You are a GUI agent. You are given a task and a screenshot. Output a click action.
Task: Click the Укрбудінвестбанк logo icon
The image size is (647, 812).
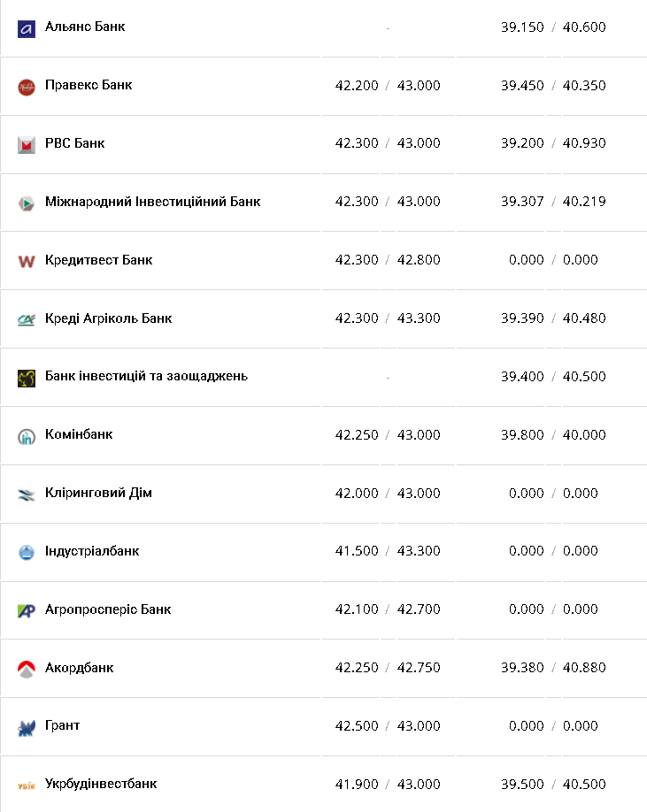(26, 785)
